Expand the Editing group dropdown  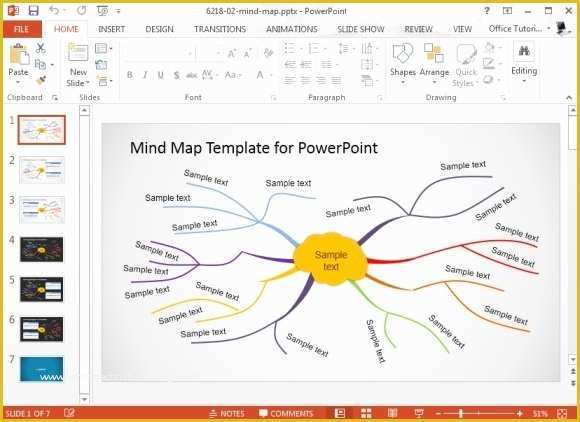tap(524, 80)
